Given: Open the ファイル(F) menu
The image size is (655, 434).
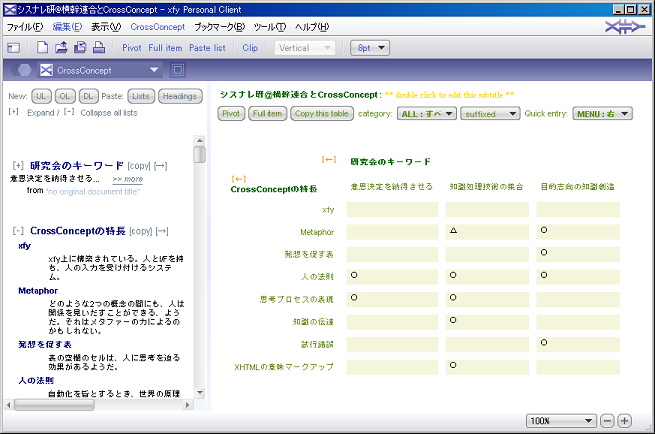Looking at the screenshot, I should click(25, 27).
